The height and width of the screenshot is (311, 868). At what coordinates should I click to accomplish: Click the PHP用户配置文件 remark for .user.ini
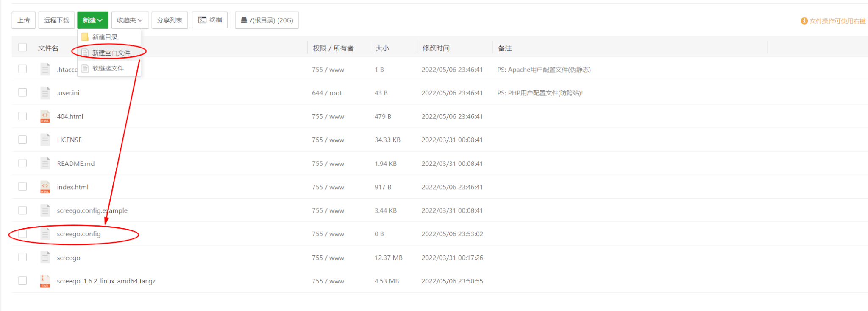pyautogui.click(x=540, y=93)
